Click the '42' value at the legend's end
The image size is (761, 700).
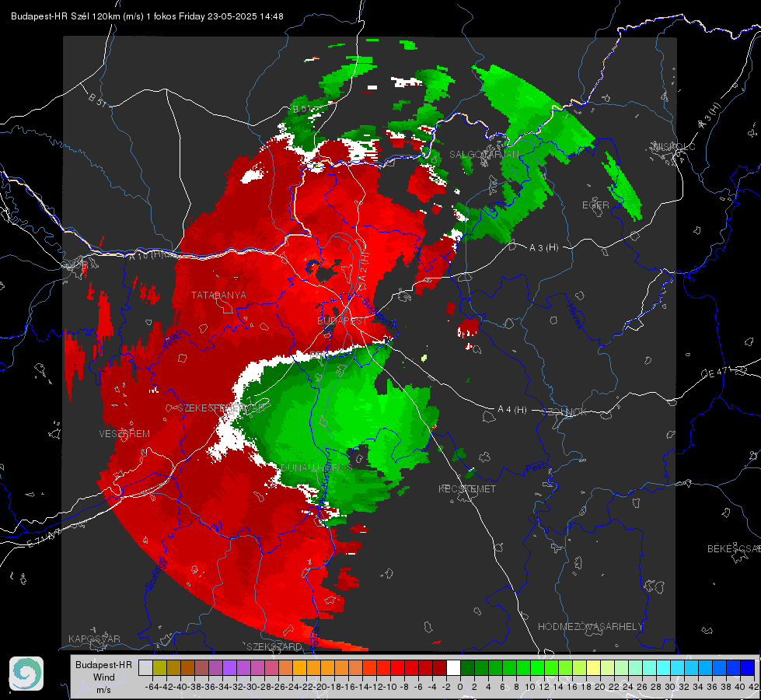(753, 687)
